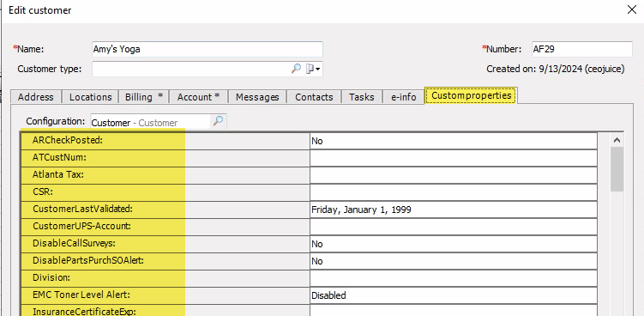Screen dimensions: 644x316
Task: Open the Account tab
Action: pos(198,97)
